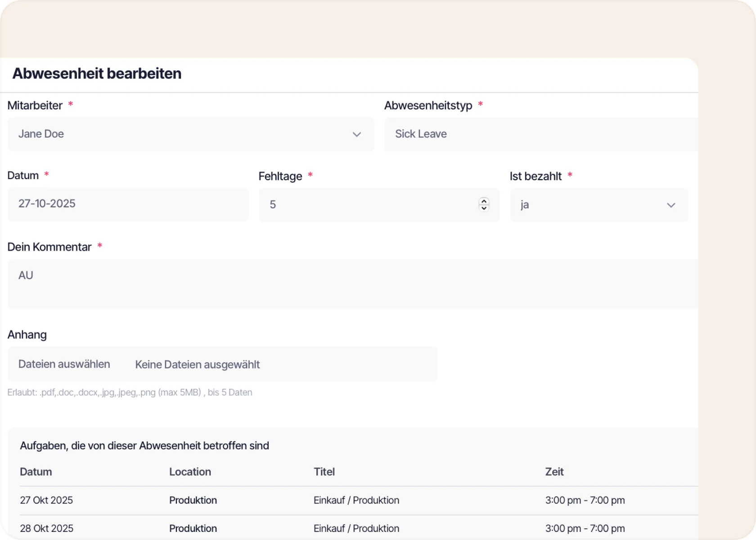This screenshot has height=540, width=756.
Task: Open the Abwesenheitstyp field showing Sick Leave
Action: (x=541, y=134)
